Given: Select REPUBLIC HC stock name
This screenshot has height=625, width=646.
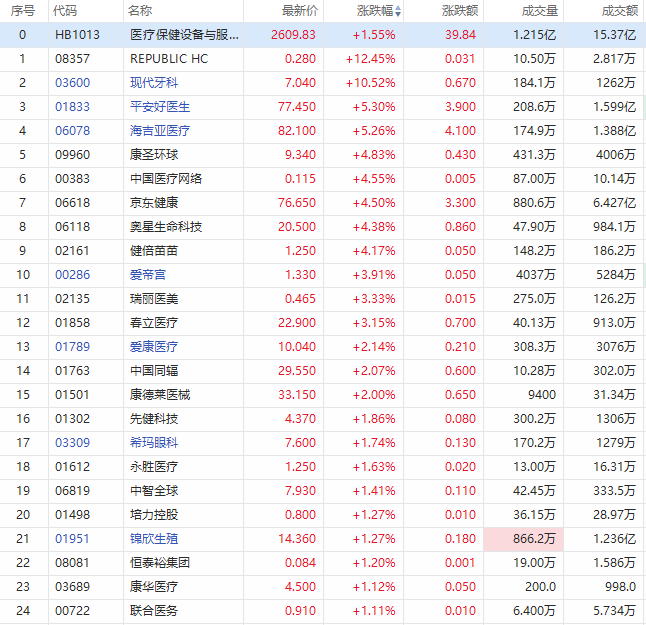Looking at the screenshot, I should click(169, 59).
